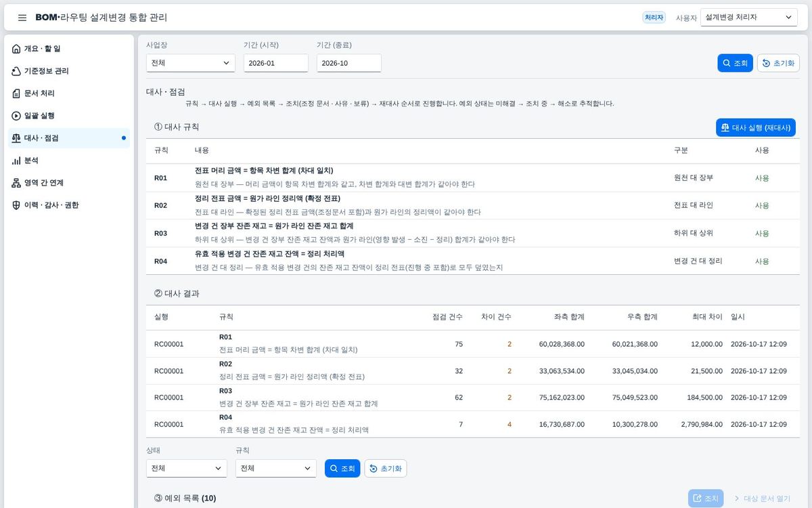Navigate to 문서 처리 page
The image size is (812, 508).
(x=68, y=93)
